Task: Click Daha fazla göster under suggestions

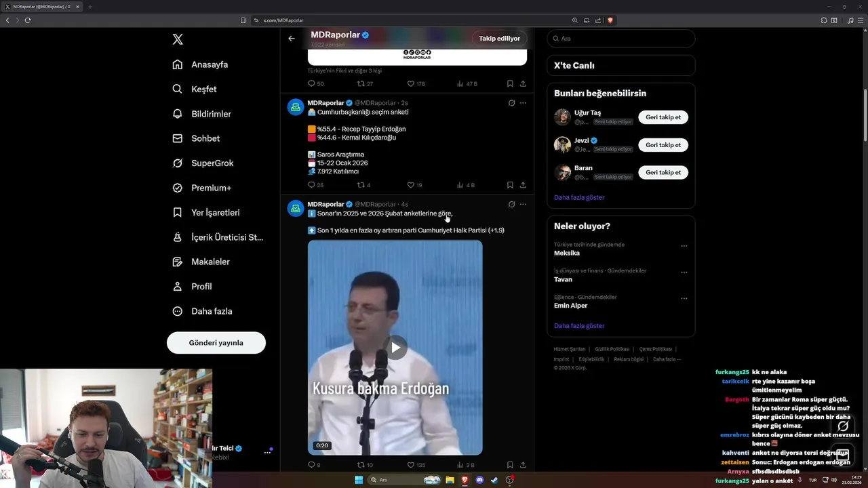Action: click(579, 197)
